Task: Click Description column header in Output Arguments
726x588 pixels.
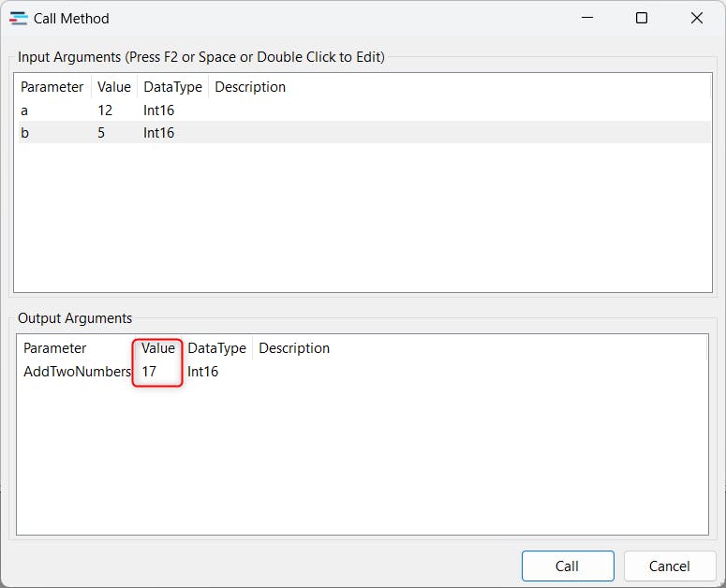Action: [x=294, y=348]
